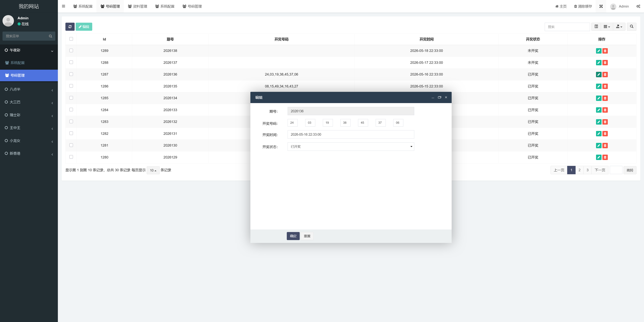Tick the checkbox for row 1289
Image resolution: width=644 pixels, height=322 pixels.
click(x=71, y=51)
